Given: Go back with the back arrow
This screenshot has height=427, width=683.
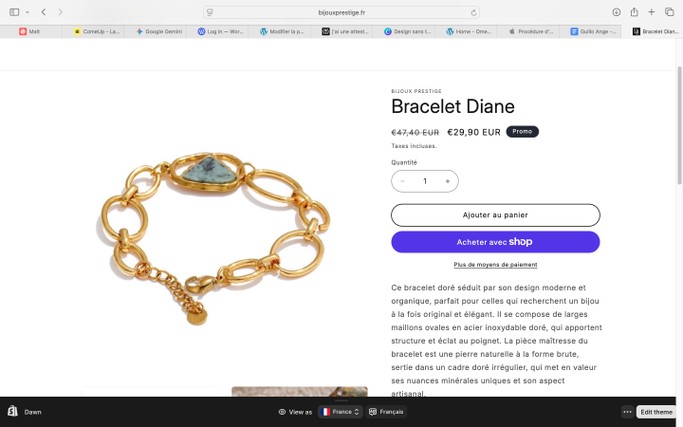Looking at the screenshot, I should [44, 12].
